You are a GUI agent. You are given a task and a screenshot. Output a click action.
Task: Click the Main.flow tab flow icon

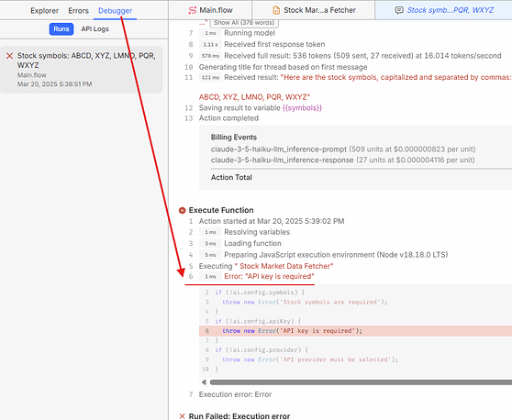193,10
